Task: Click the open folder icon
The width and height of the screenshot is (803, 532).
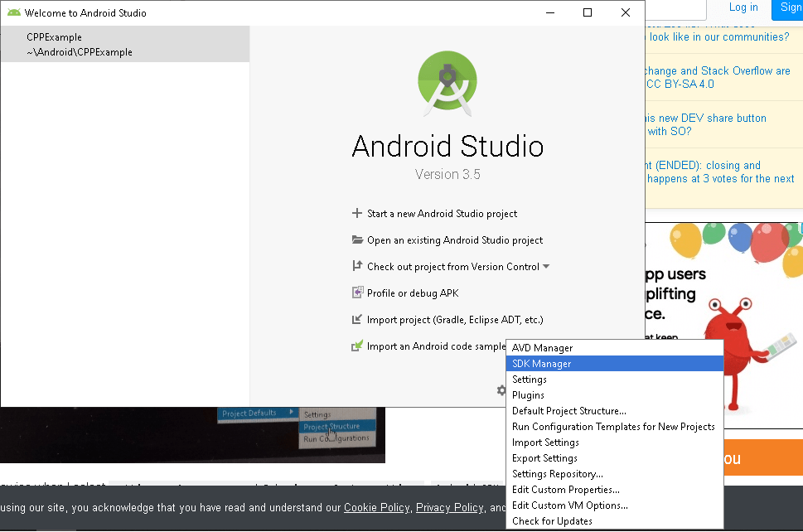Action: pos(357,239)
